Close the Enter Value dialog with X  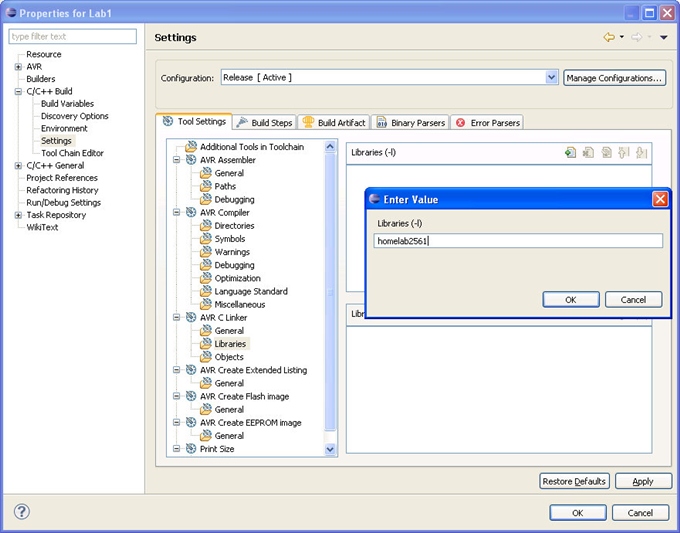pyautogui.click(x=660, y=199)
